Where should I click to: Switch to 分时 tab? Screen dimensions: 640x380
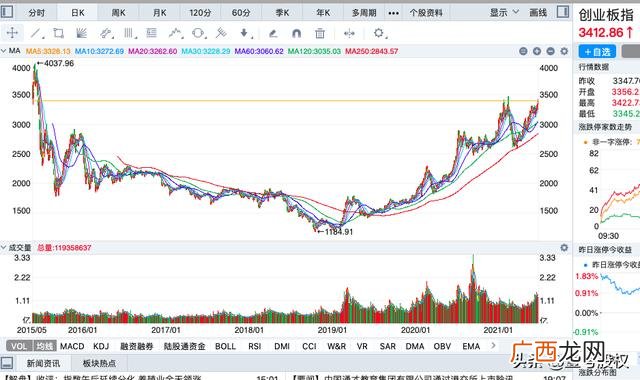pyautogui.click(x=37, y=13)
